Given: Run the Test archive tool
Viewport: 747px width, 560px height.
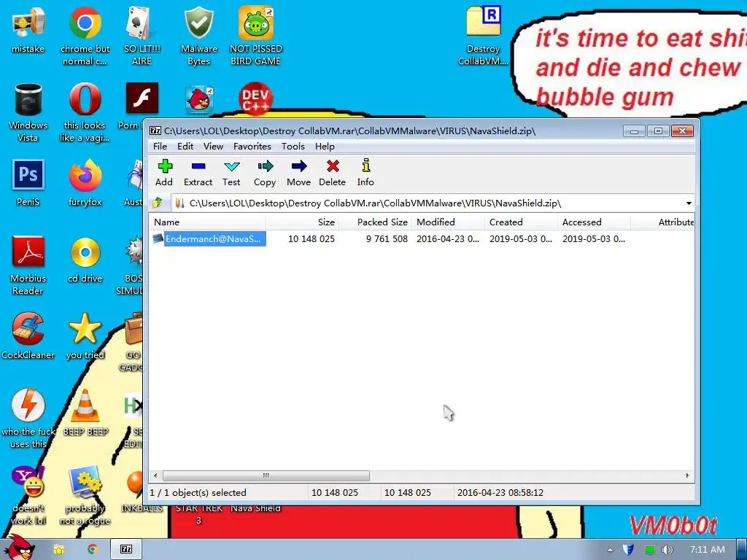Looking at the screenshot, I should click(231, 172).
